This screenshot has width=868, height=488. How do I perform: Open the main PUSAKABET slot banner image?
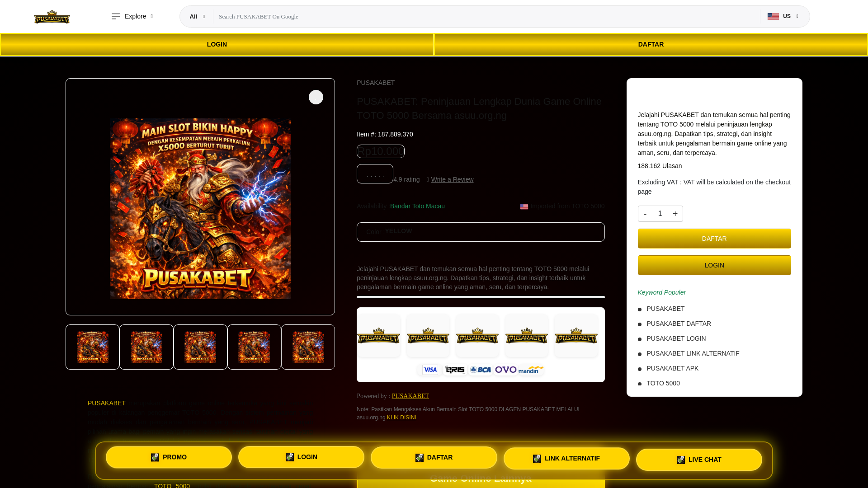point(200,209)
